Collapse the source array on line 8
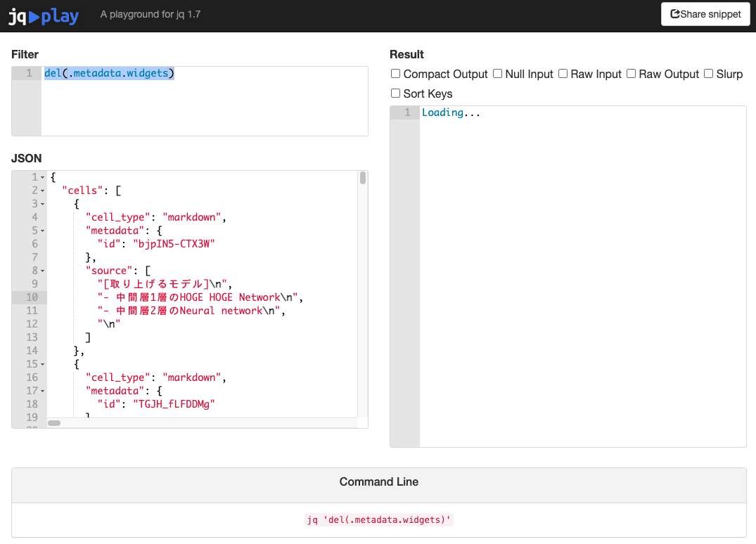This screenshot has width=756, height=544. pyautogui.click(x=42, y=271)
